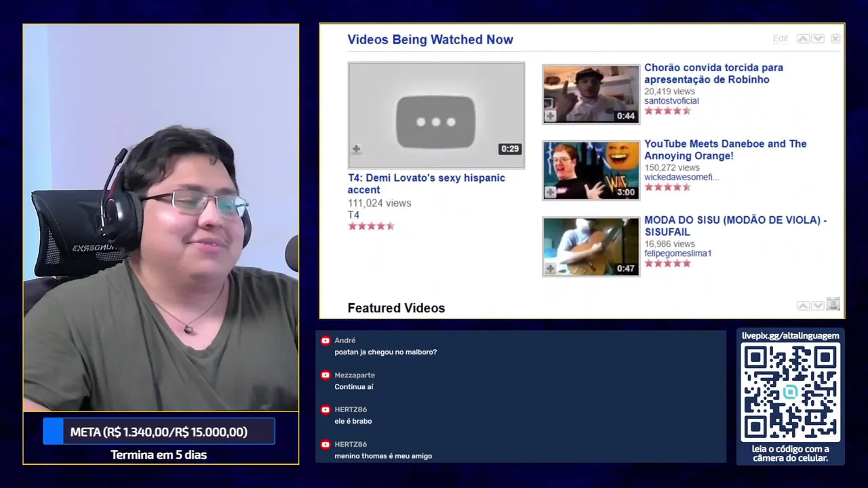Click the streamer webcam feed
The width and height of the screenshot is (868, 488).
coord(161,218)
